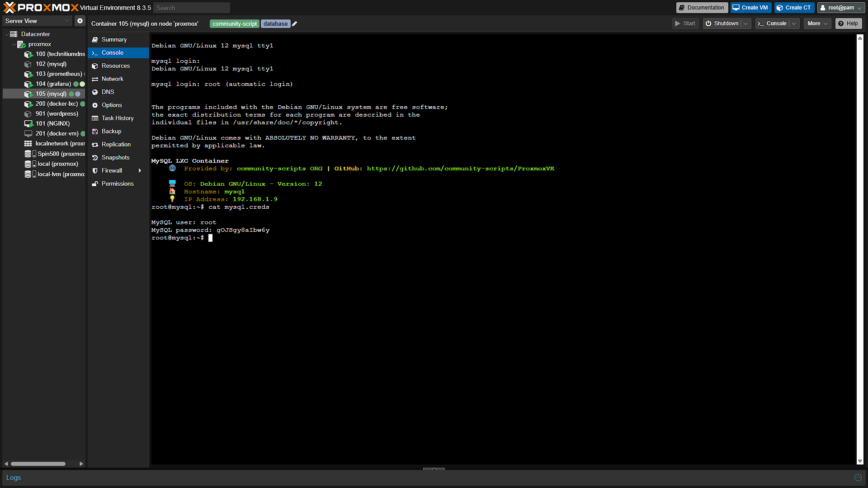868x488 pixels.
Task: Open the Permissions panel
Action: tap(118, 184)
